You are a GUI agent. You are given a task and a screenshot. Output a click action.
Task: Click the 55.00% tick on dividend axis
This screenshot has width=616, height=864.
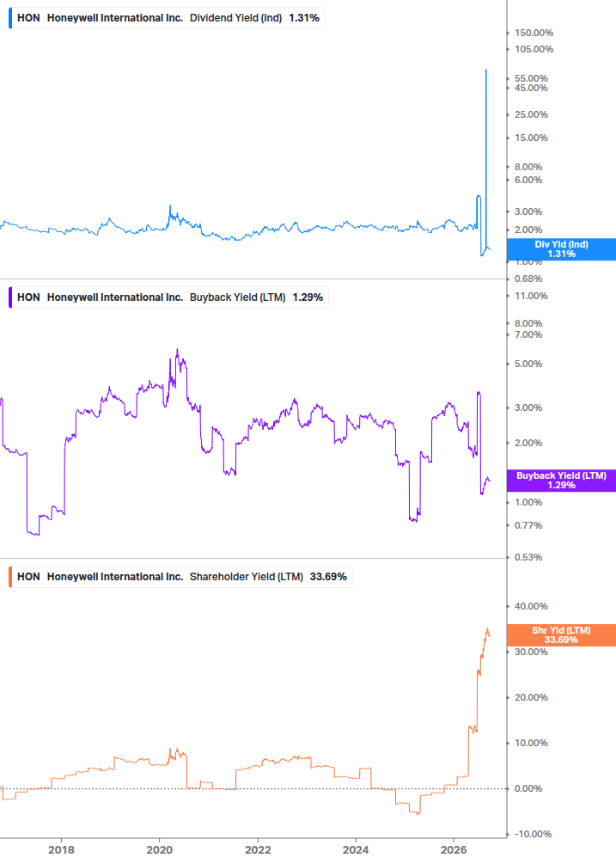[x=531, y=78]
